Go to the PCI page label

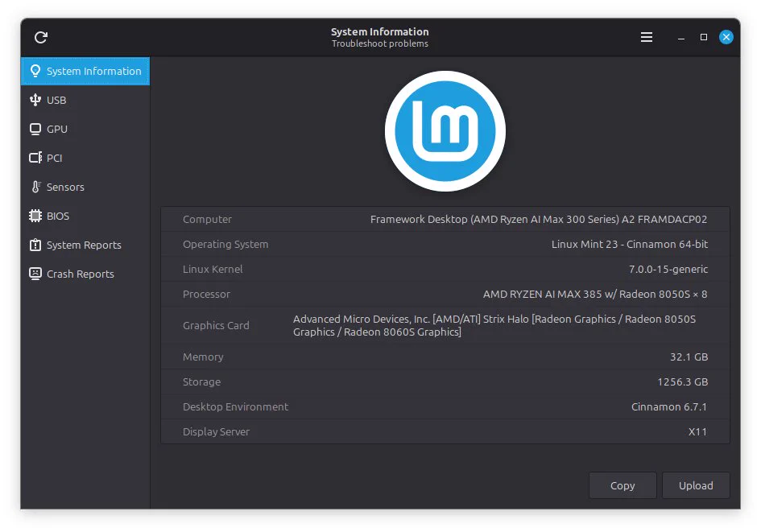55,158
